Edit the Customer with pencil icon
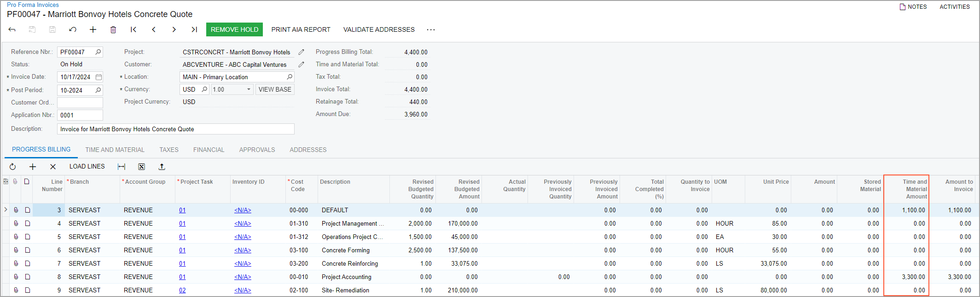Screen dimensions: 980x297 click(x=302, y=64)
